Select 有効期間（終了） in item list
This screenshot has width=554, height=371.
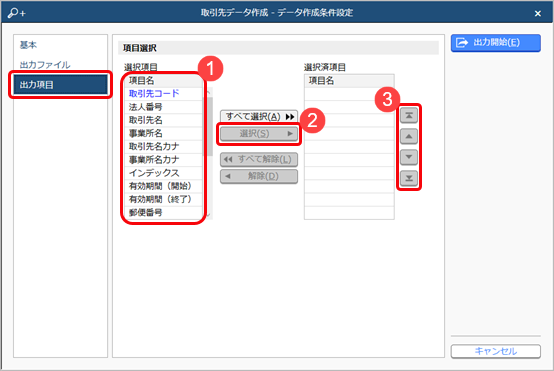coord(163,199)
